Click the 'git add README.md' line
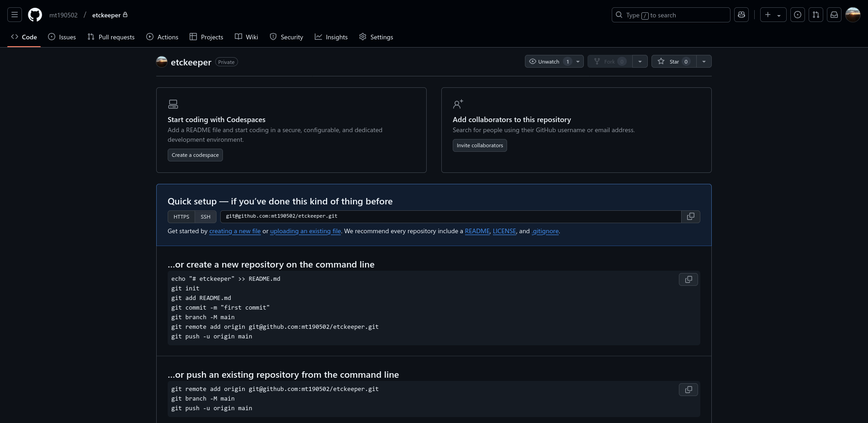868x423 pixels. tap(201, 298)
